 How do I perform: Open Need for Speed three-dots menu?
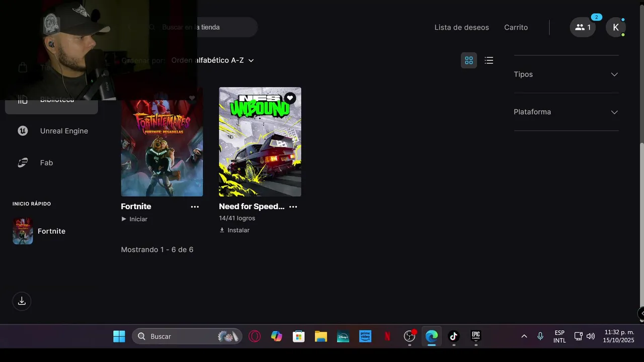[293, 207]
